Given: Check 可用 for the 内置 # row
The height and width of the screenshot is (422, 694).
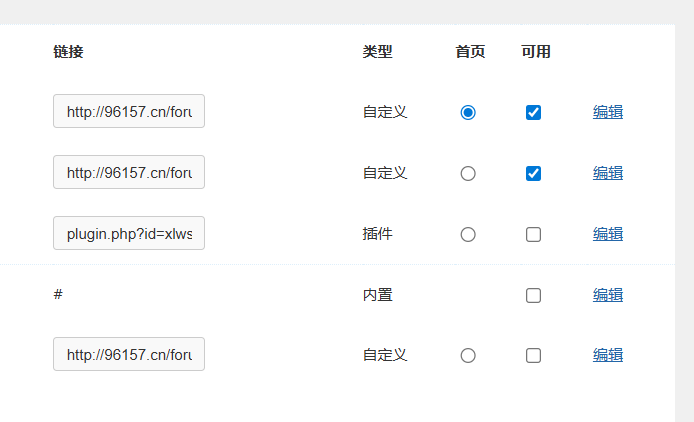Looking at the screenshot, I should [533, 295].
